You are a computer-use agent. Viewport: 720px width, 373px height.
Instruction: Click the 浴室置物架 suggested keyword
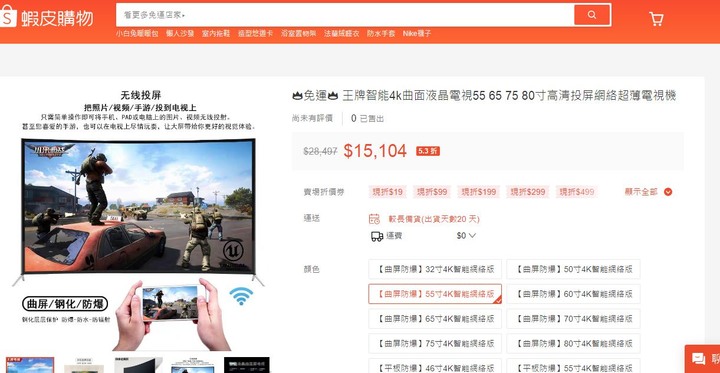point(298,34)
